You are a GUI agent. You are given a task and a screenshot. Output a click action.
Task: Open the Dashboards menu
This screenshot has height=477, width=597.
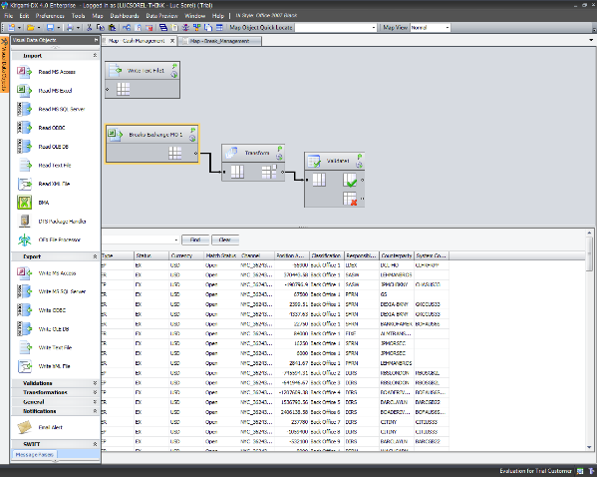point(125,16)
